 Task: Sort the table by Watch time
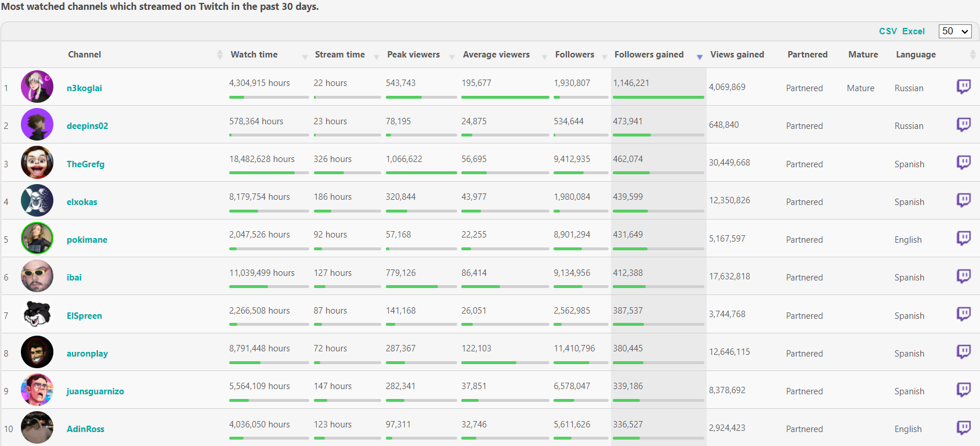[254, 55]
